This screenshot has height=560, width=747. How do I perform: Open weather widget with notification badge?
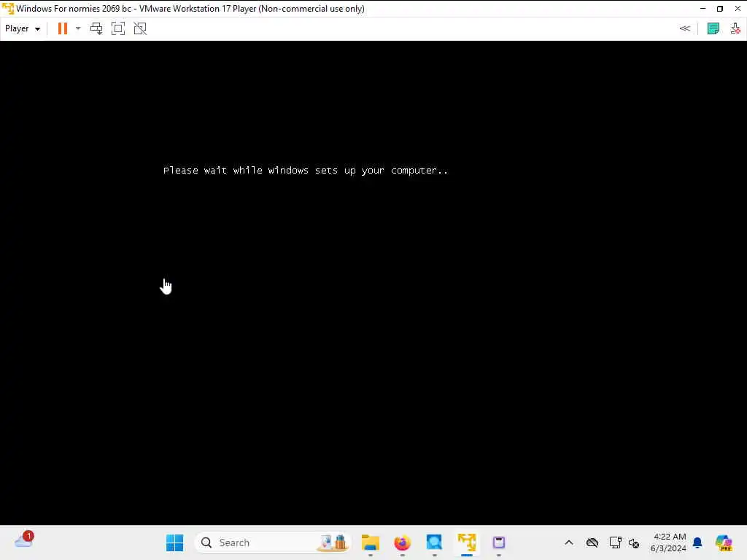[x=24, y=541]
